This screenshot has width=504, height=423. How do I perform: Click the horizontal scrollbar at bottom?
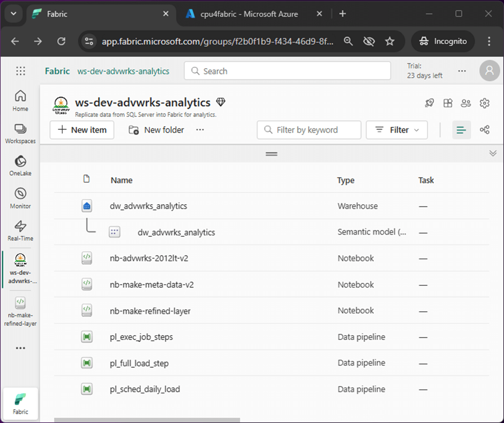[147, 420]
